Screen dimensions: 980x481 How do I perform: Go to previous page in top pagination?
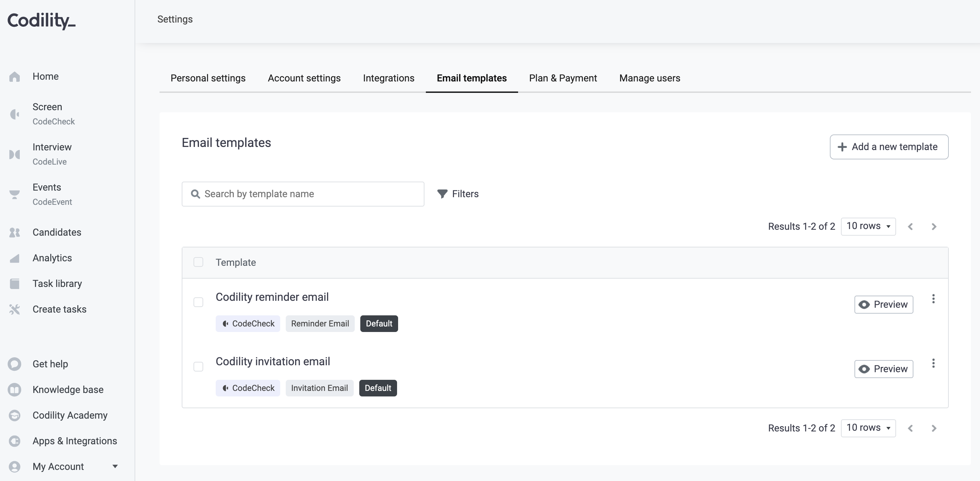[910, 227]
